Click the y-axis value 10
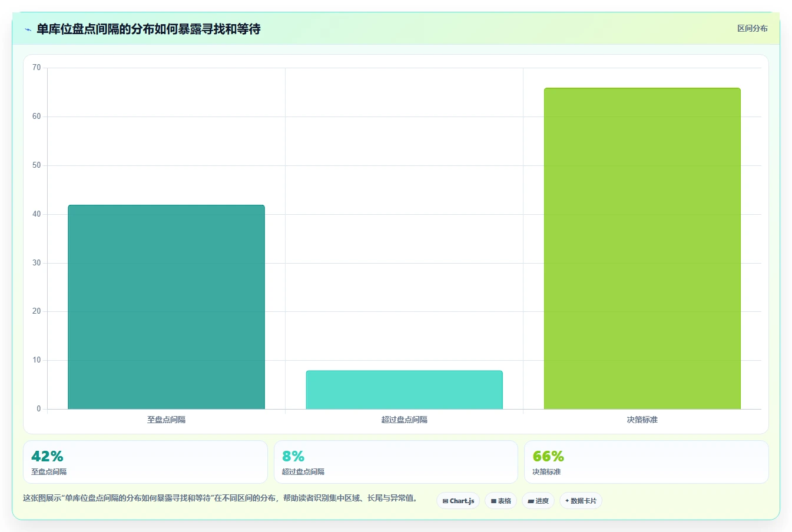Screen dimensions: 792x532 [x=37, y=360]
